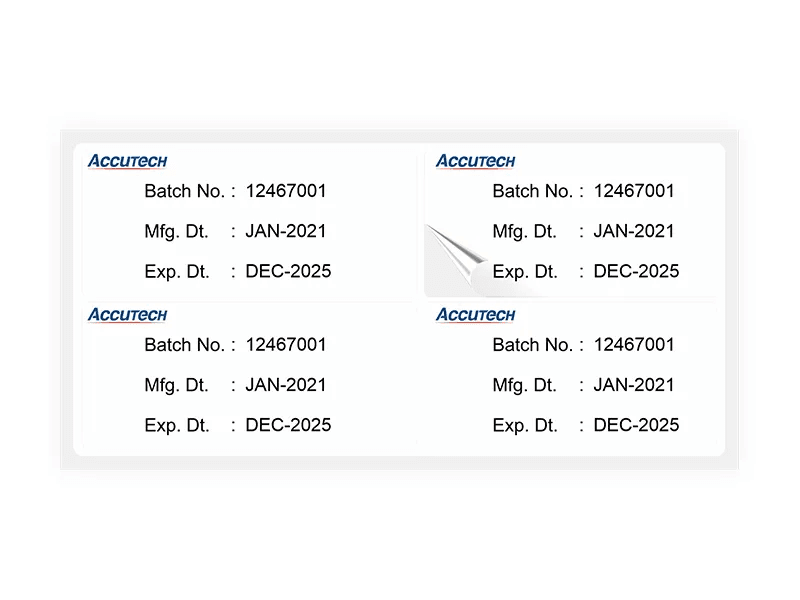Click the 'Mfg. Dt.' text on the bottom-right label
800x600 pixels.
pyautogui.click(x=524, y=386)
